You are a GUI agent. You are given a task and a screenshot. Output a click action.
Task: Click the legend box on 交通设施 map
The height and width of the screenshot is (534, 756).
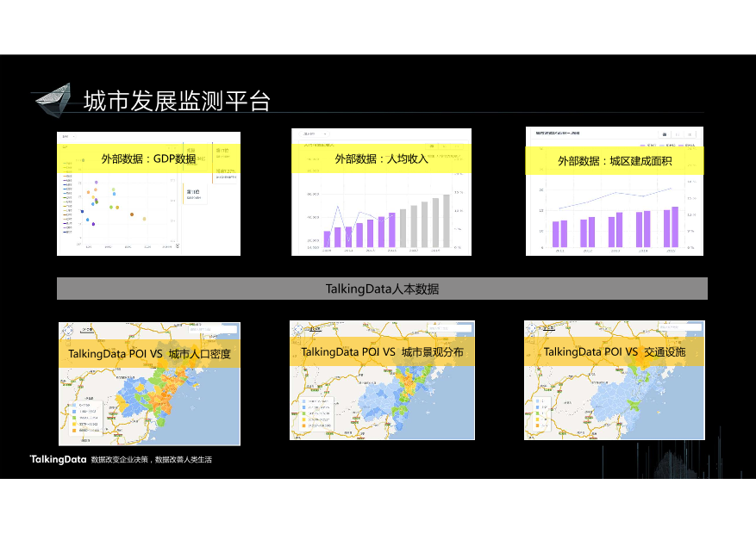[x=542, y=413]
